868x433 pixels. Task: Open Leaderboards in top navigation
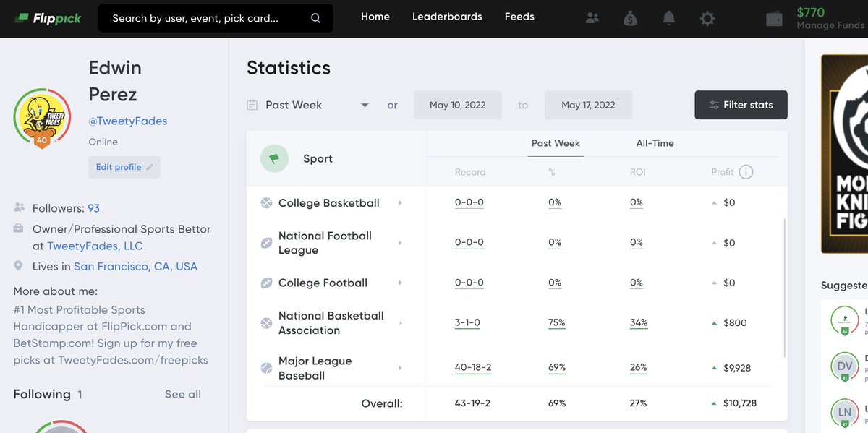point(447,17)
